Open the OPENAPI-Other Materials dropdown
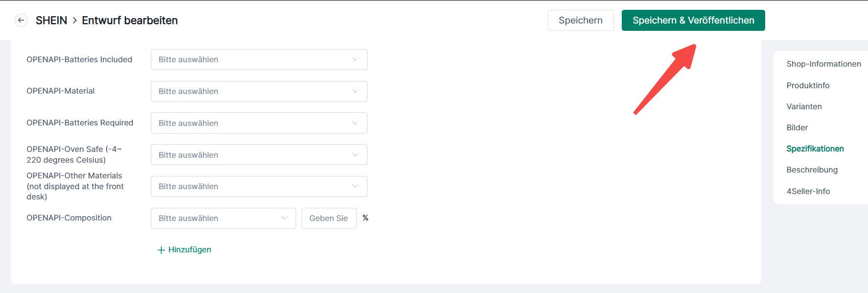 (x=258, y=187)
